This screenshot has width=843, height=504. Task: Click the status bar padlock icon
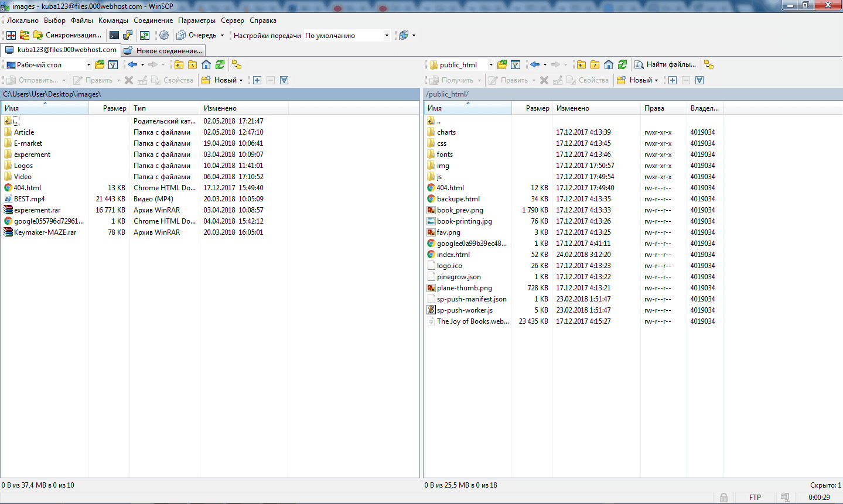click(723, 498)
